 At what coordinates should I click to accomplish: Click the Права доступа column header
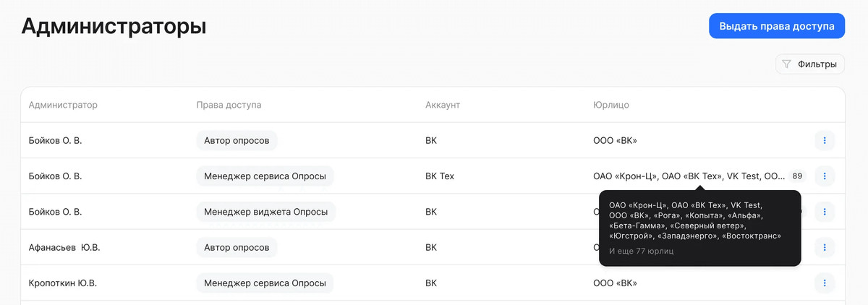(229, 105)
